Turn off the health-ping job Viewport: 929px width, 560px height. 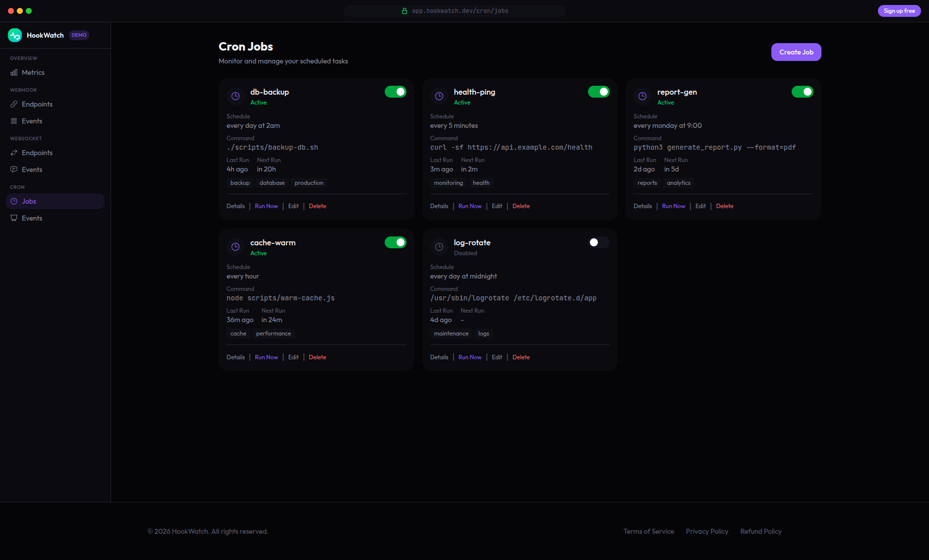point(599,92)
